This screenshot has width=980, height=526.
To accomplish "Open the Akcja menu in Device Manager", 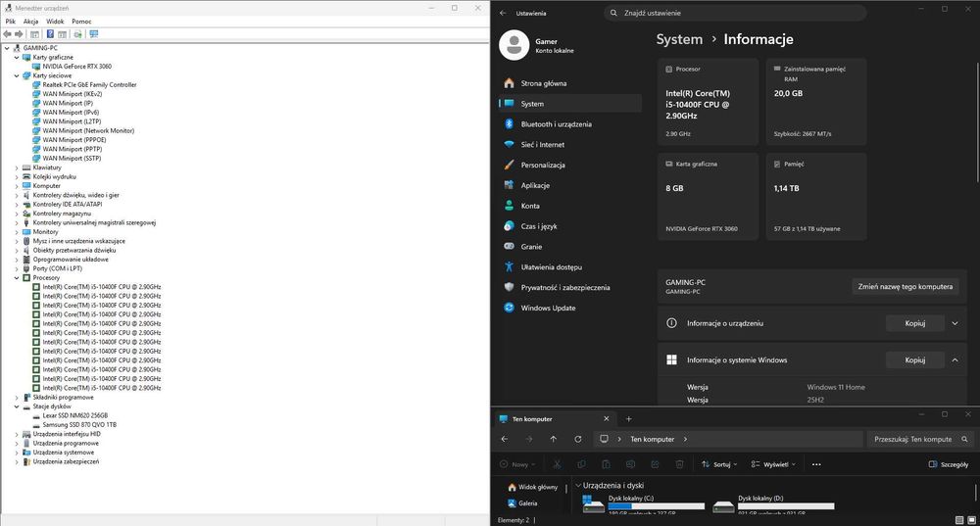I will 30,22.
